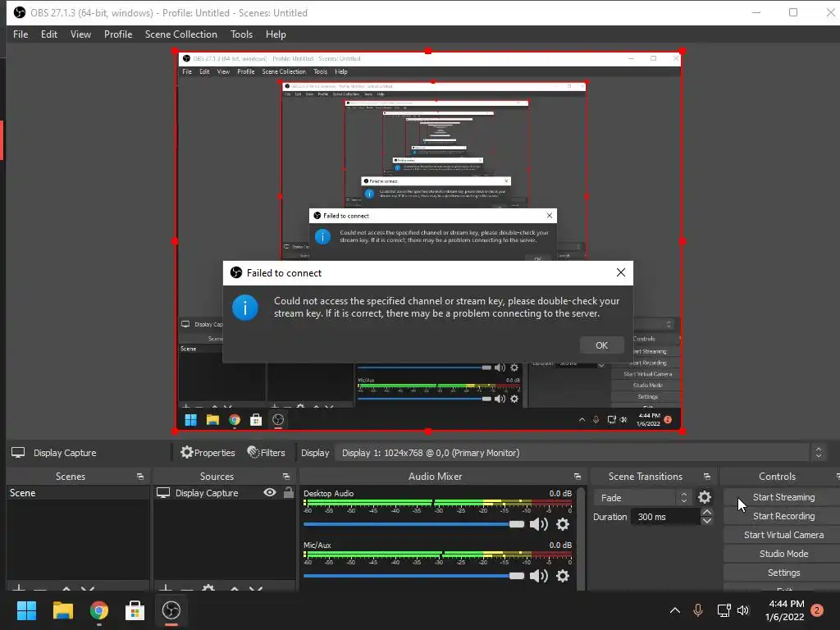
Task: Open the Edit menu
Action: coord(48,34)
